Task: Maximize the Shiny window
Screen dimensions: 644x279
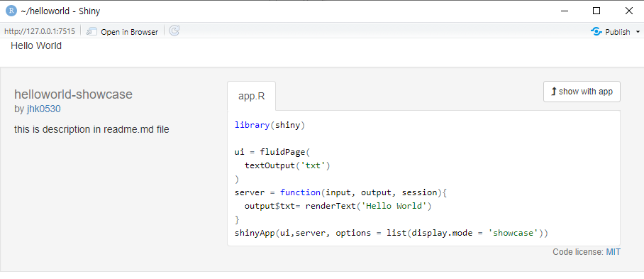Action: pyautogui.click(x=596, y=11)
